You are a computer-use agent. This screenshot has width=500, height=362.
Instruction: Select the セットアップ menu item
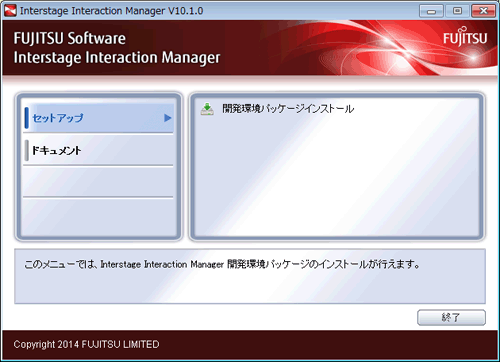pyautogui.click(x=99, y=118)
